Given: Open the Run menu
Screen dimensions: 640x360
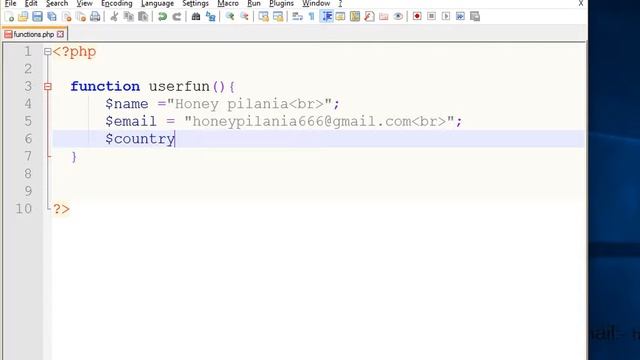Looking at the screenshot, I should [x=254, y=3].
